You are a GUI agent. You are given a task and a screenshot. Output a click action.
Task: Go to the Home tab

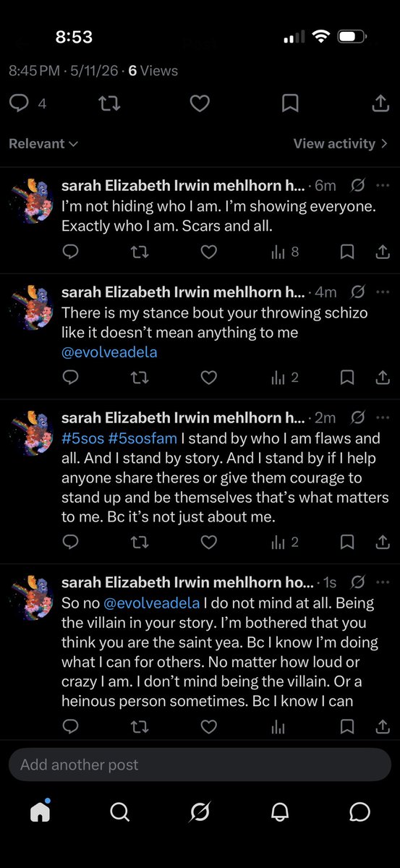tap(41, 812)
